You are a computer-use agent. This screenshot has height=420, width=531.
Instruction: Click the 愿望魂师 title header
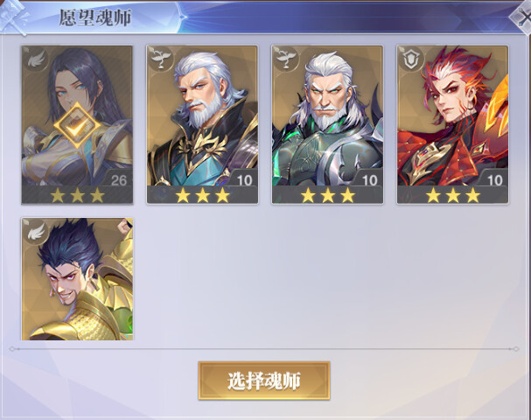pyautogui.click(x=95, y=17)
